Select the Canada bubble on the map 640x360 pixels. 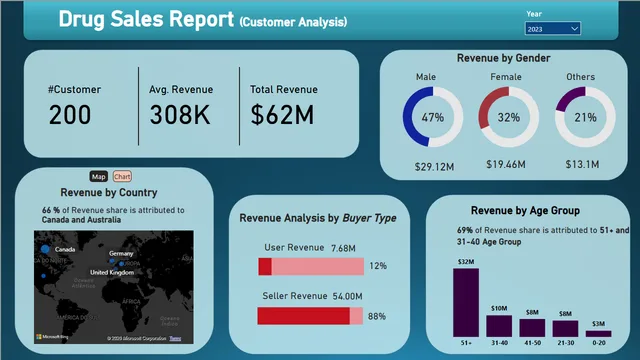(45, 249)
